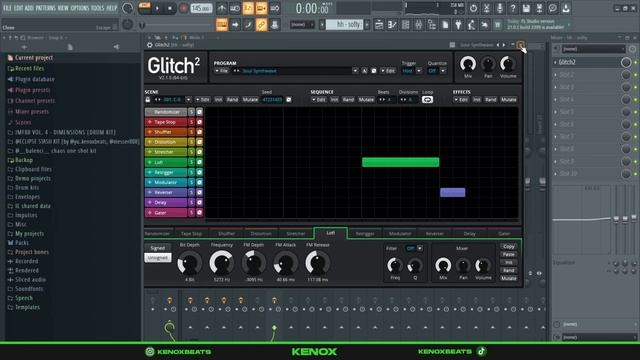Click the Lofi Paste button
The image size is (640, 360).
point(509,254)
